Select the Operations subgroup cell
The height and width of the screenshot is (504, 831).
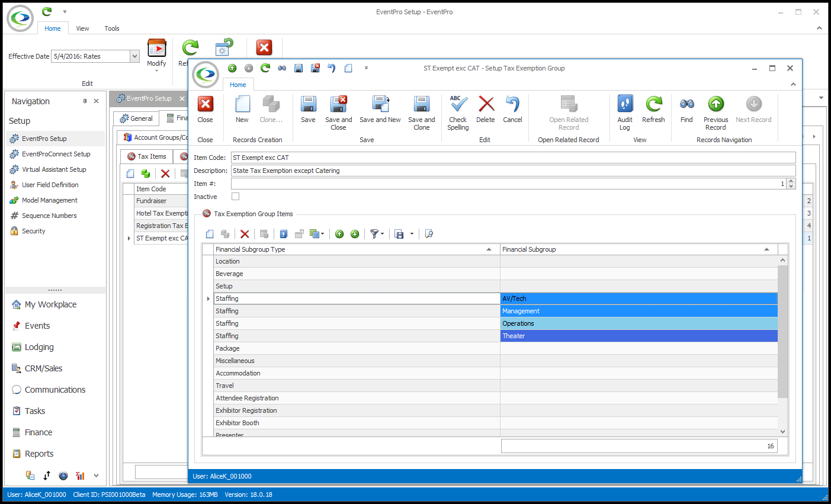[x=639, y=323]
